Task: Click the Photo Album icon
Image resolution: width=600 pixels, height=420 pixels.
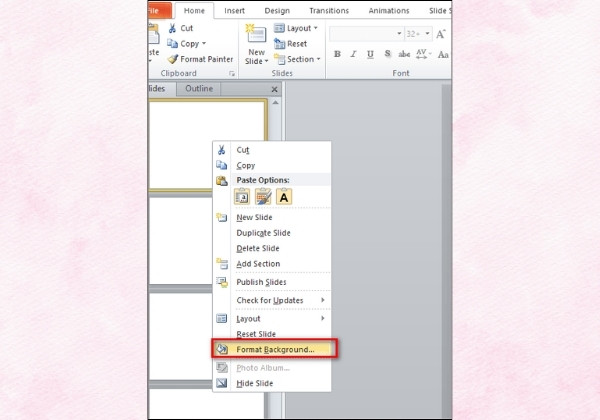Action: tap(222, 368)
